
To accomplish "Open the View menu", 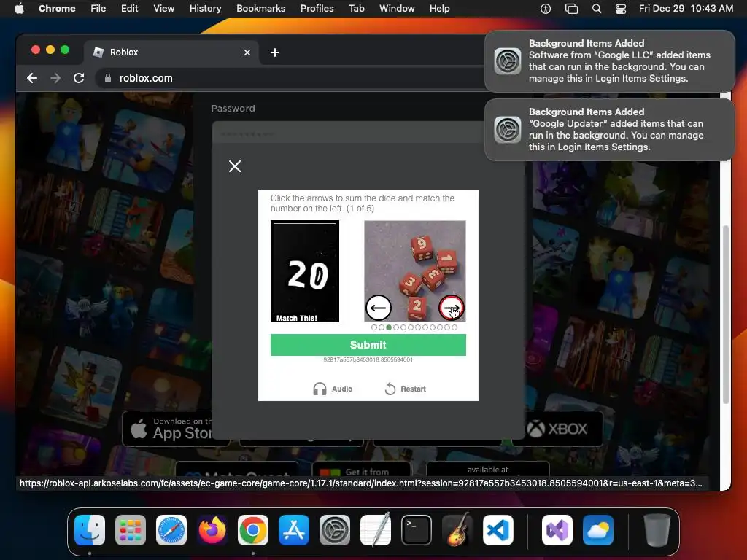I will pos(164,8).
